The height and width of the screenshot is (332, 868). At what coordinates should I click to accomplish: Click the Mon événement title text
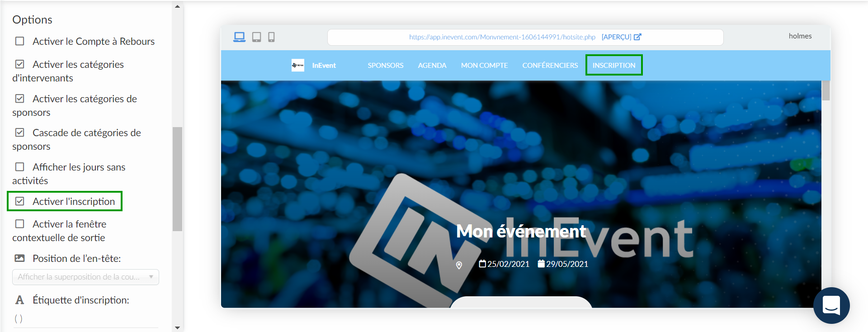click(521, 231)
